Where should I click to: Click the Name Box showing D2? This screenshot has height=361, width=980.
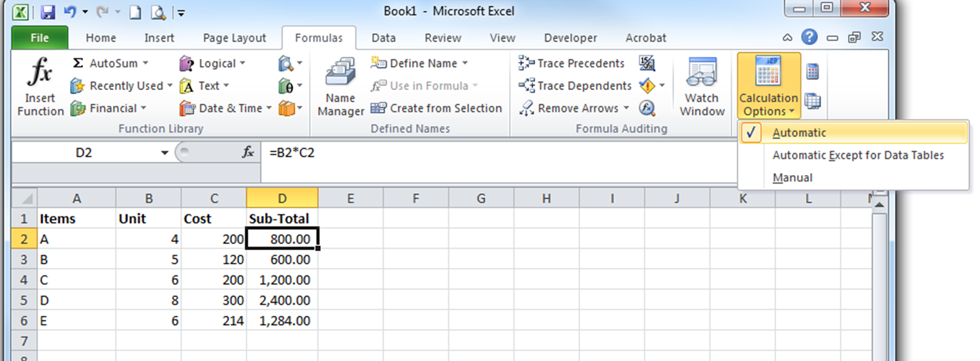pos(85,153)
